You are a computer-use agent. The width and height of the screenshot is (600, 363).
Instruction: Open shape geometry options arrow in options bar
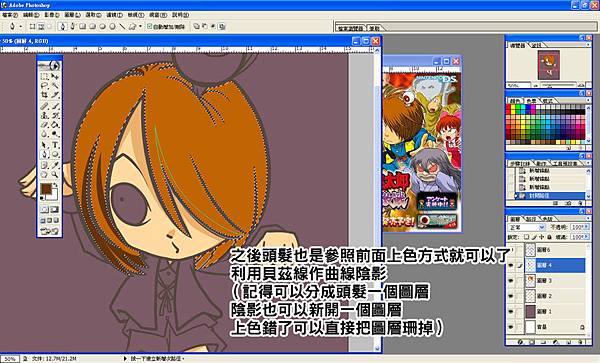pyautogui.click(x=140, y=26)
